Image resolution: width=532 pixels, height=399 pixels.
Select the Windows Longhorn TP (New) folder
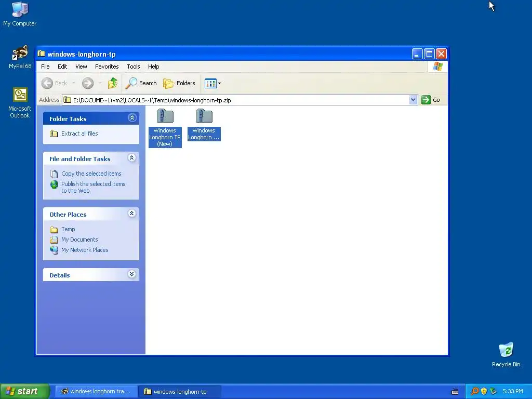point(165,128)
